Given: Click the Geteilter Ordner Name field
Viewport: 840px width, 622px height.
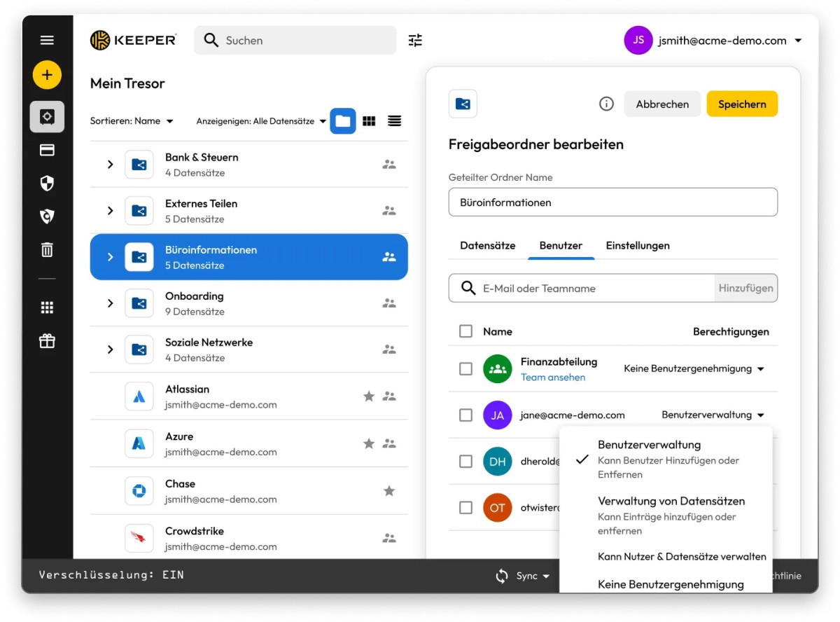Looking at the screenshot, I should 613,202.
